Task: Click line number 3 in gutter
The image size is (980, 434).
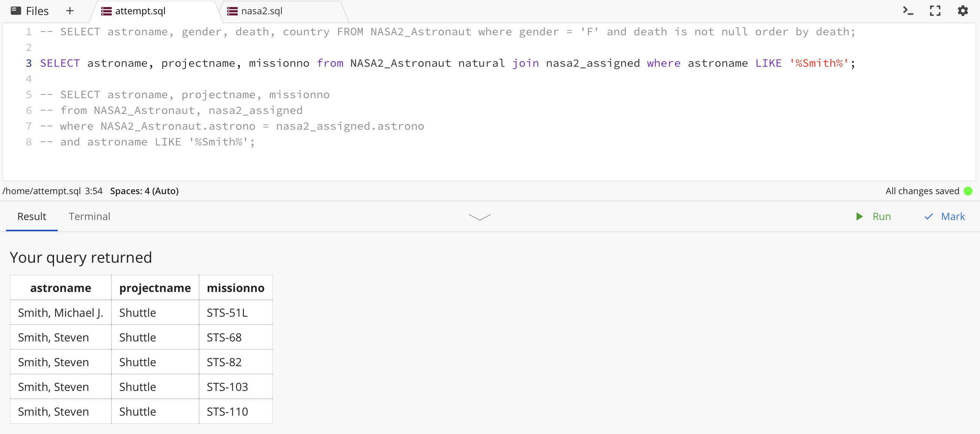Action: tap(28, 63)
